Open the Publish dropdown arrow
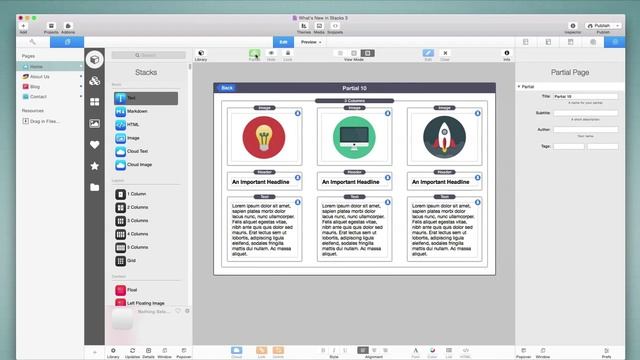Viewport: 640px width, 360px height. coord(618,26)
